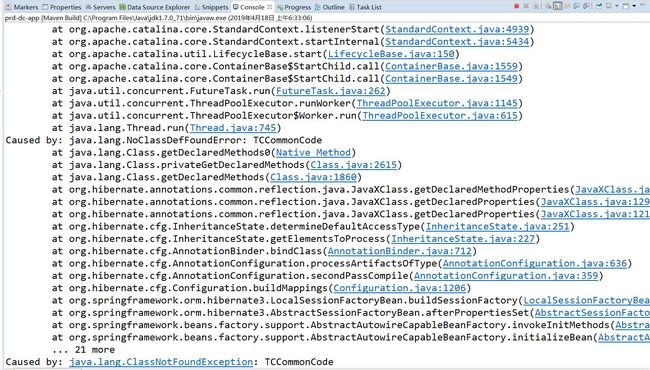Follow the LifecycleBase.java:150 link

[391, 54]
